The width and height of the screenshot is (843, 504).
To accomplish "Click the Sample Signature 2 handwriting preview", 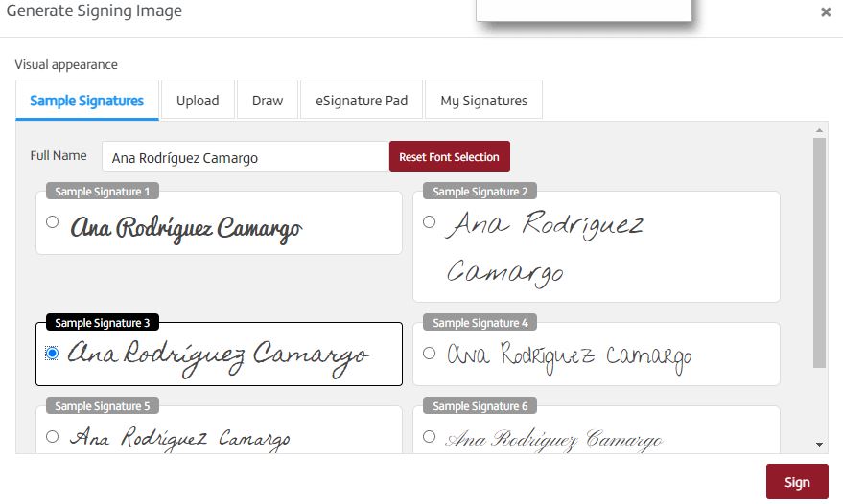I will 547,248.
